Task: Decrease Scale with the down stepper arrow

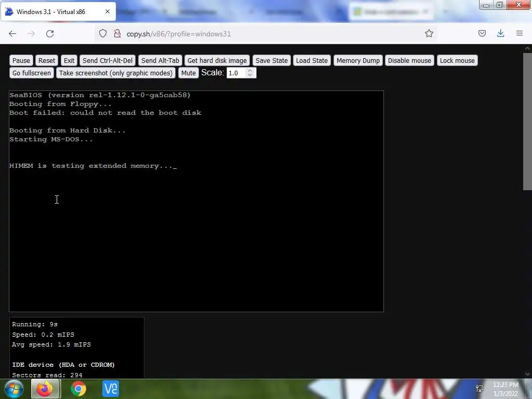Action: 250,75
